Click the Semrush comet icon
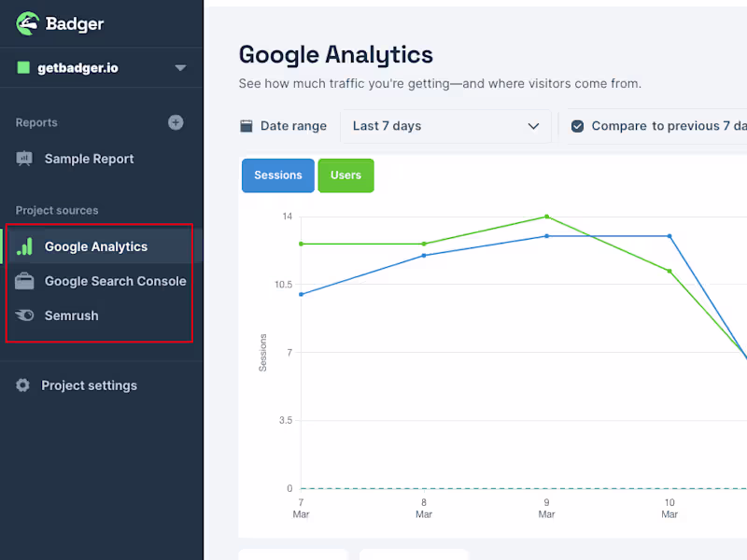The height and width of the screenshot is (560, 747). pos(24,315)
